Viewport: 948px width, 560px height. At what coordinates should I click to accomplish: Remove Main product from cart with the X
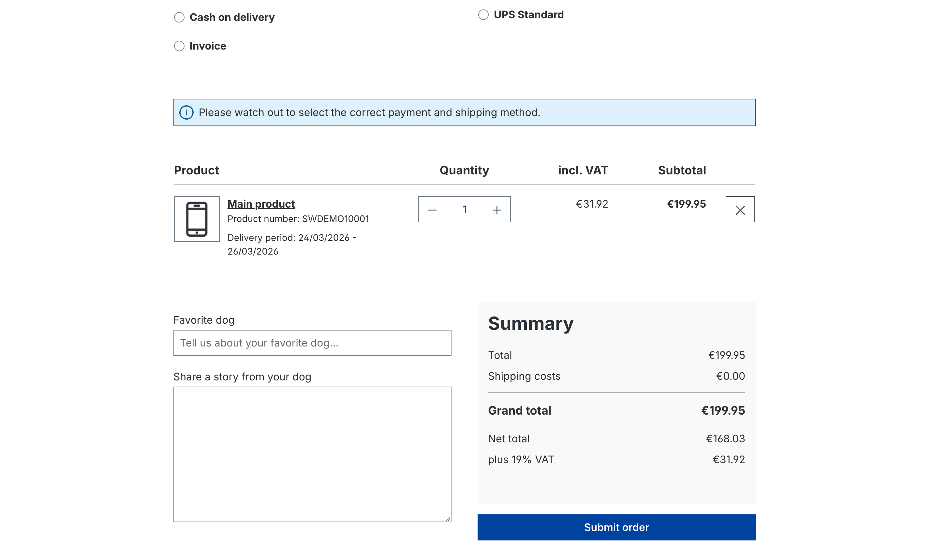point(740,210)
